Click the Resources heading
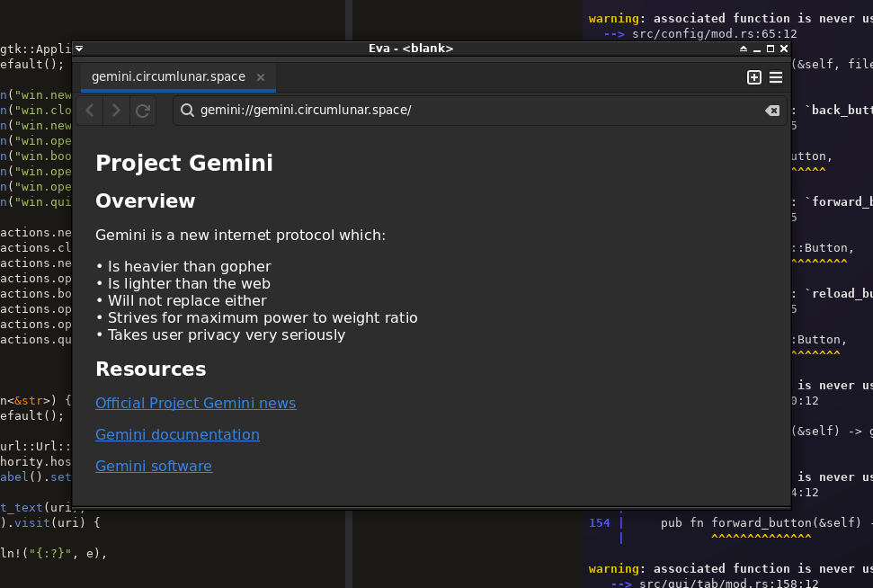The width and height of the screenshot is (873, 588). click(151, 370)
